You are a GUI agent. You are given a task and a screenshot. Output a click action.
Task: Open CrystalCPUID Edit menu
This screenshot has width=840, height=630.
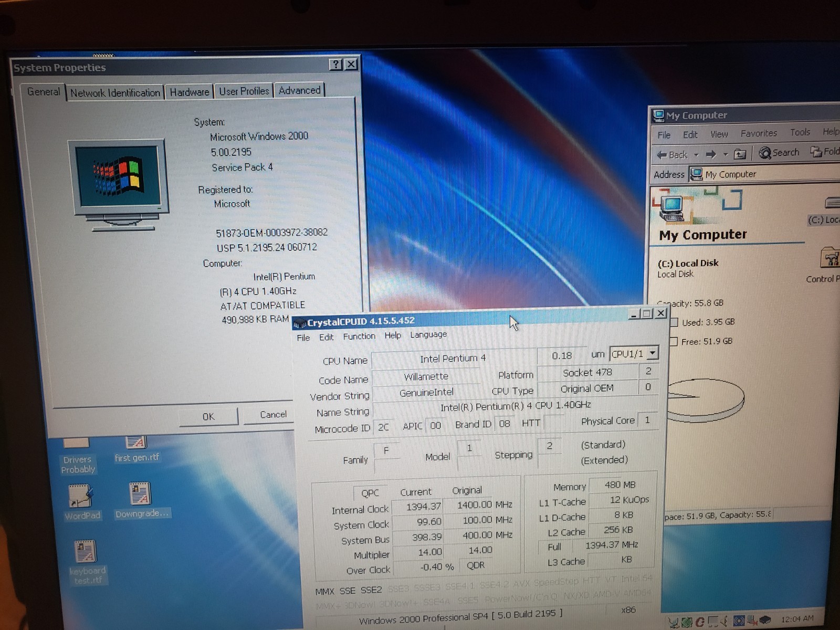326,337
